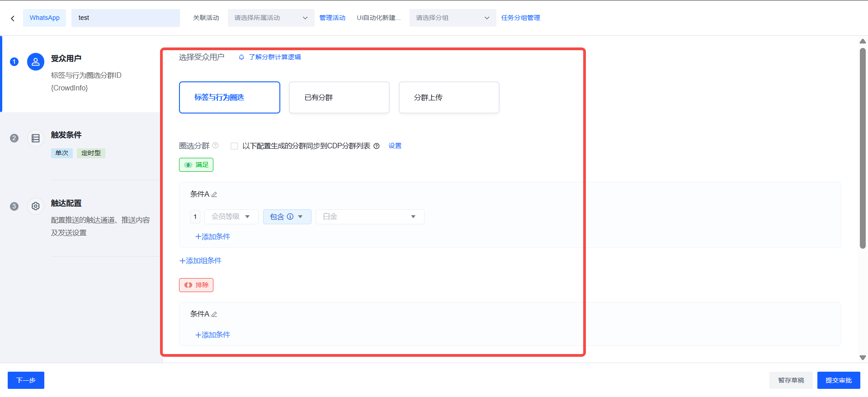
Task: Click the 定时型 tag
Action: [x=91, y=153]
